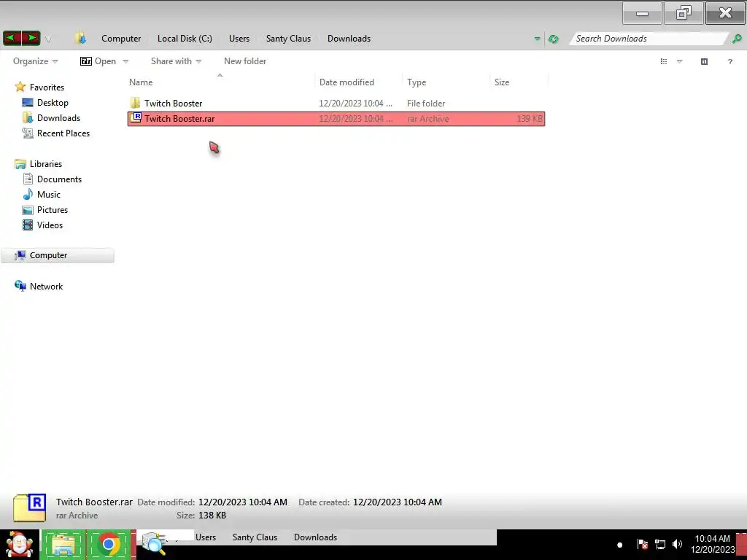Open Libraries in the navigation pane

[46, 164]
